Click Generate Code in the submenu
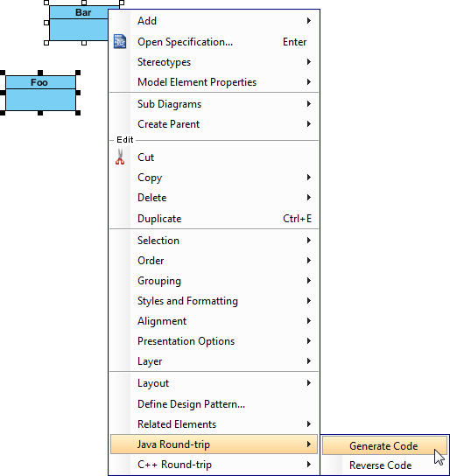 (x=384, y=445)
